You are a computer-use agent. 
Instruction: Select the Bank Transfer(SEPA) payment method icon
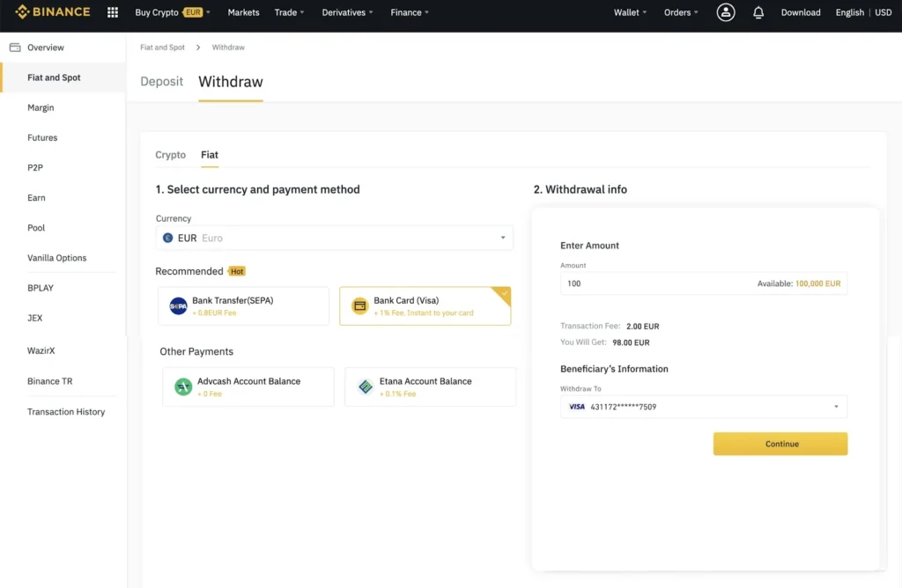(x=179, y=305)
